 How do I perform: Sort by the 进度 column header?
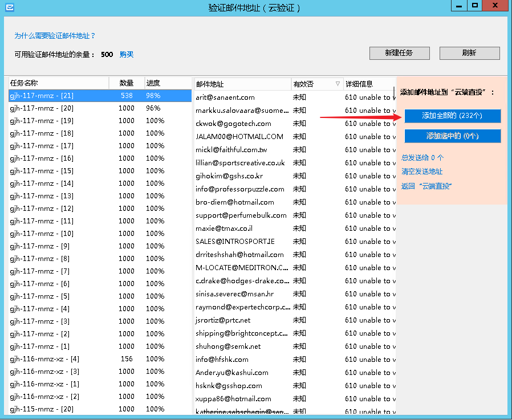168,83
